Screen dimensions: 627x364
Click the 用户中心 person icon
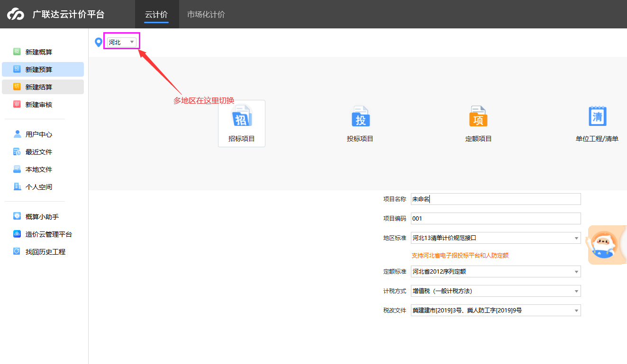tap(17, 134)
